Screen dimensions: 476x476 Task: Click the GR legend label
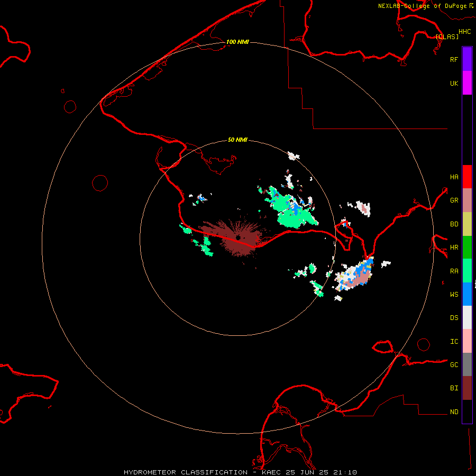[x=454, y=200]
